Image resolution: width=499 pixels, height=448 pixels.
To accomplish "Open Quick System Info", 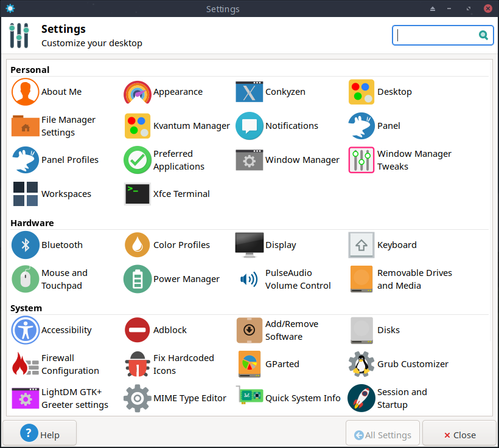I will click(302, 398).
